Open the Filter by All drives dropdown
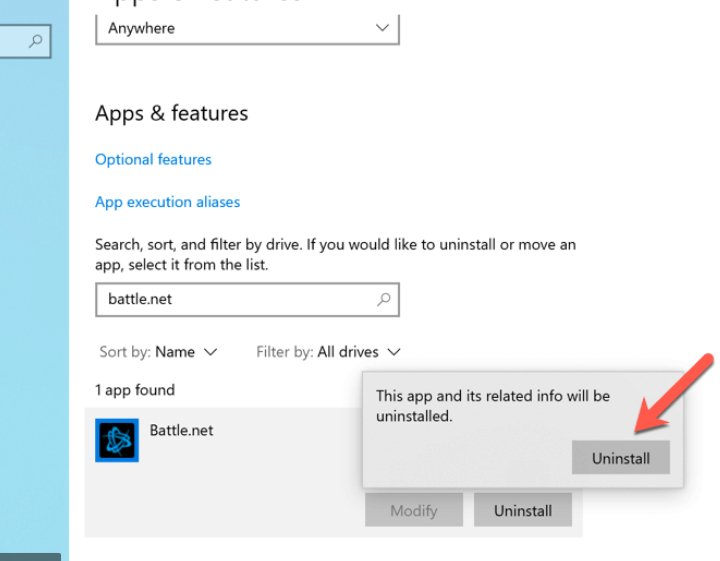This screenshot has height=561, width=720. click(x=328, y=352)
